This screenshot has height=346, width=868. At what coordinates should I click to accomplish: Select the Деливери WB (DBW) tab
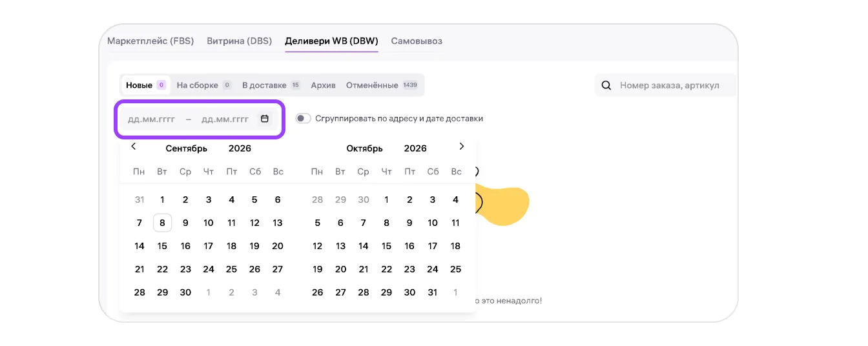[x=331, y=41]
